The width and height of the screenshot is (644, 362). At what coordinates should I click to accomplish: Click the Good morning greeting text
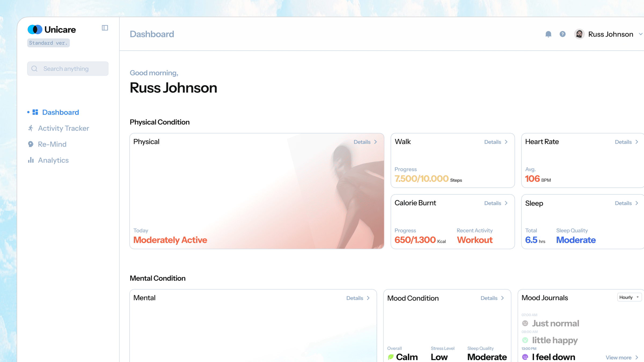click(154, 73)
